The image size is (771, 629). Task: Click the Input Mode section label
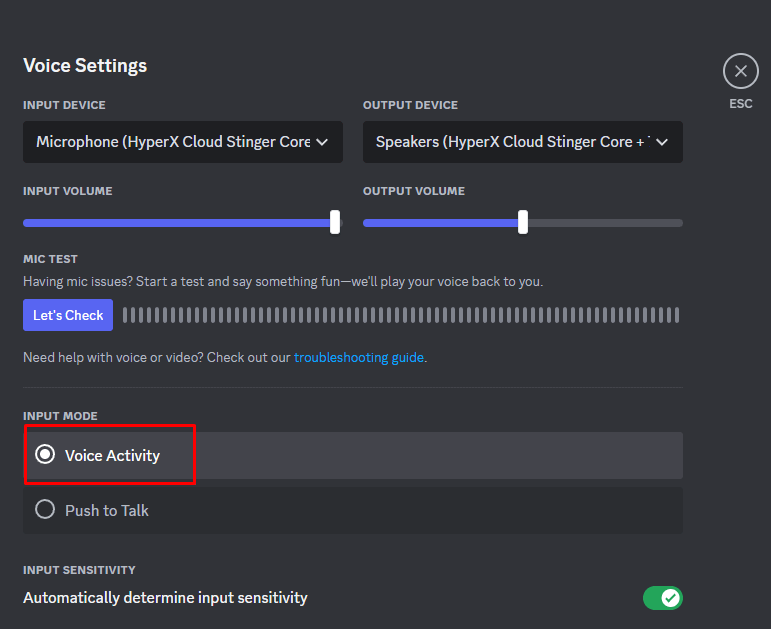coord(60,416)
